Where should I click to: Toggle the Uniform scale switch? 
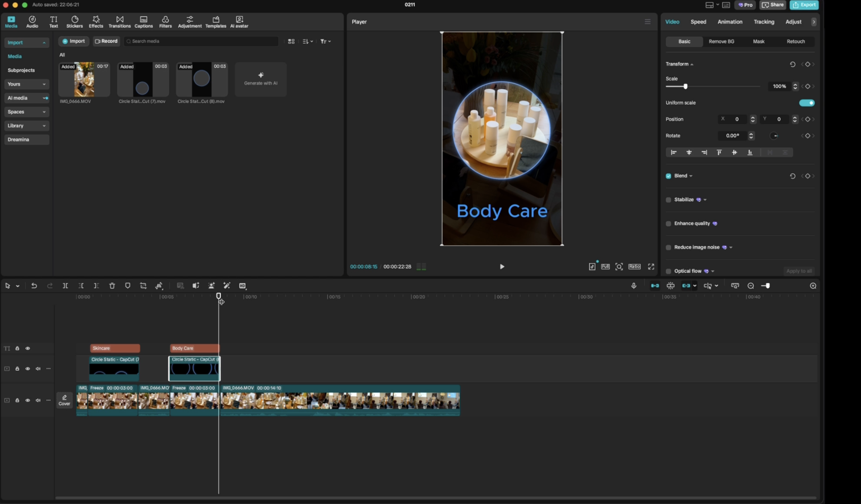click(807, 103)
